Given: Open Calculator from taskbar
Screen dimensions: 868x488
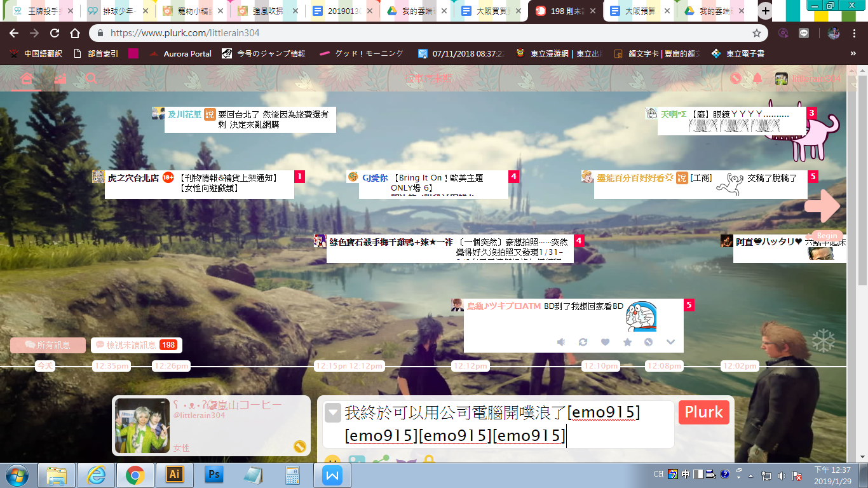Looking at the screenshot, I should tap(293, 475).
